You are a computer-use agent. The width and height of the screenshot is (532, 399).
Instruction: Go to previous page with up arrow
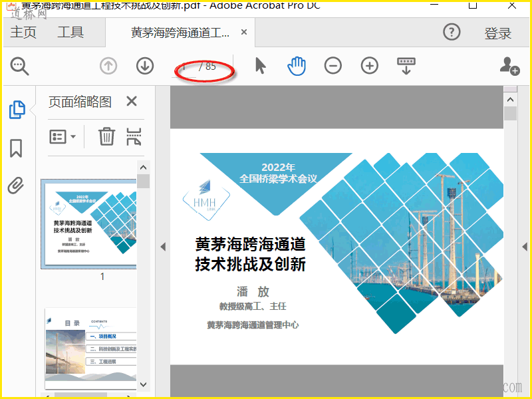coord(108,66)
